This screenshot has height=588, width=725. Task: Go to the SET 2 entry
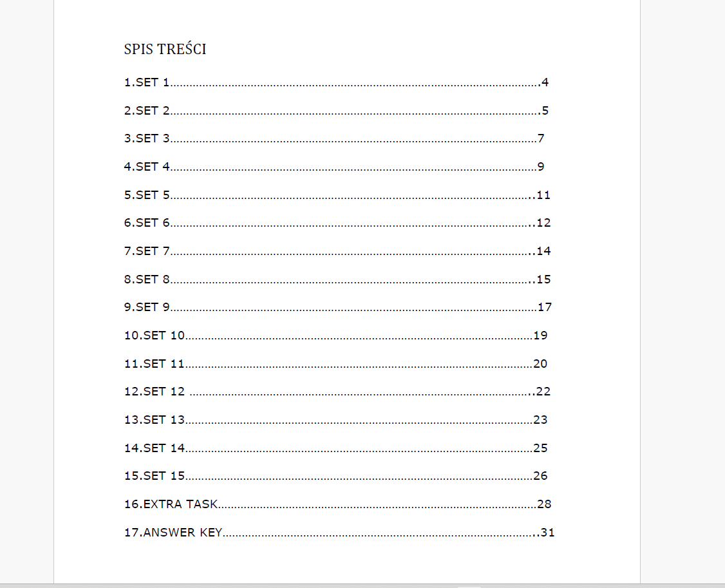click(x=147, y=111)
